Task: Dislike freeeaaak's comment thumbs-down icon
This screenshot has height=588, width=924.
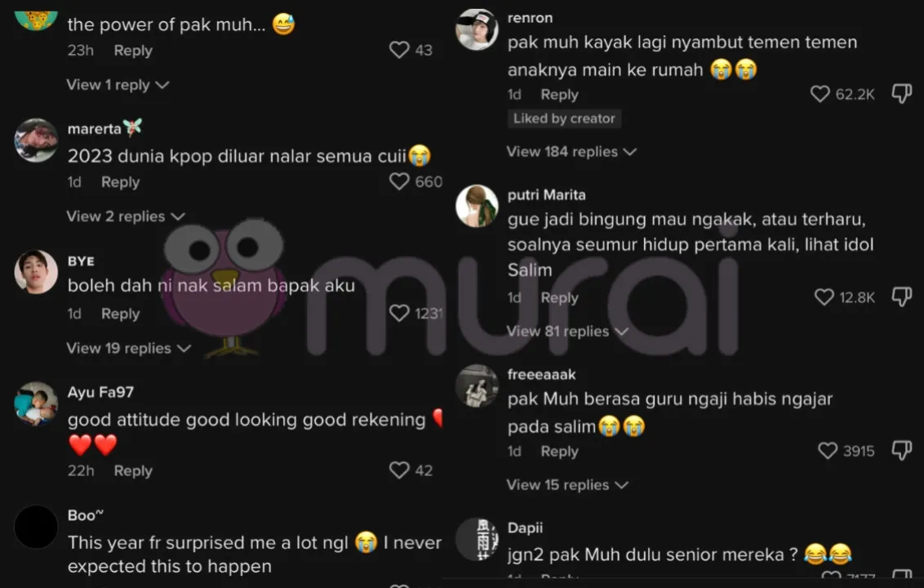Action: point(902,451)
